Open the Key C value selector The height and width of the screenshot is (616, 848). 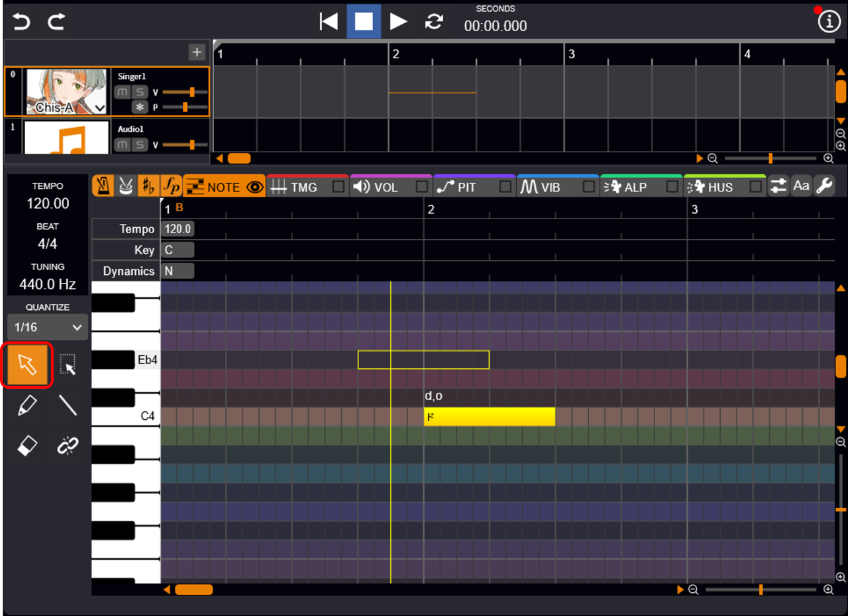(x=178, y=250)
